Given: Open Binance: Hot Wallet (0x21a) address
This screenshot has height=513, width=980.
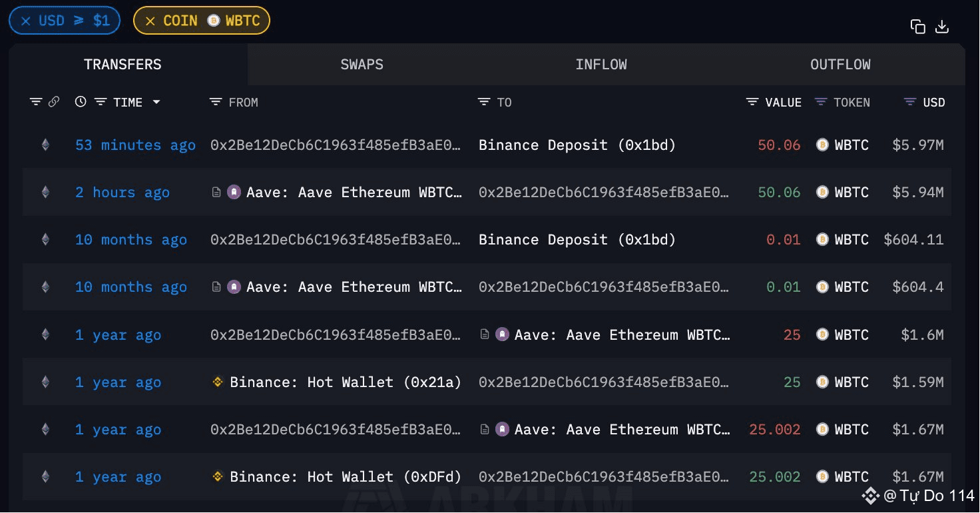Looking at the screenshot, I should tap(345, 382).
